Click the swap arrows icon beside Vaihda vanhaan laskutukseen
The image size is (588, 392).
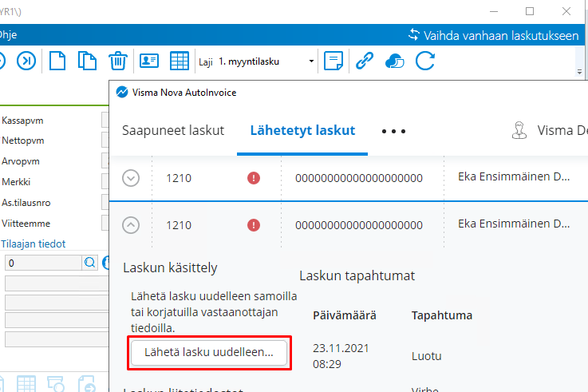click(x=414, y=35)
